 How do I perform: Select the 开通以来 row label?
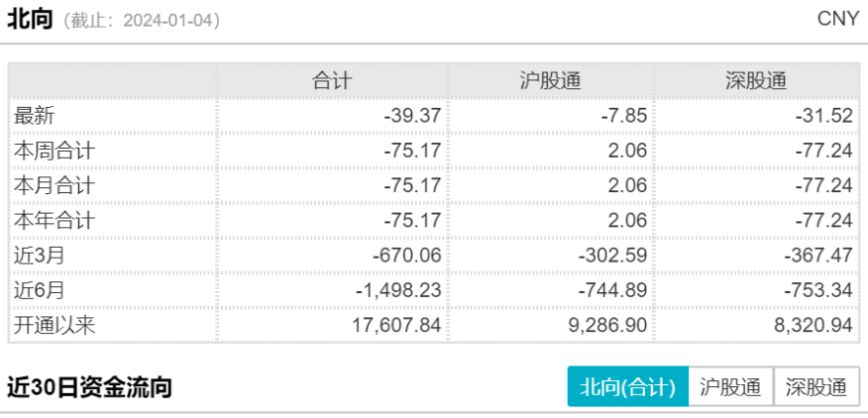click(54, 325)
